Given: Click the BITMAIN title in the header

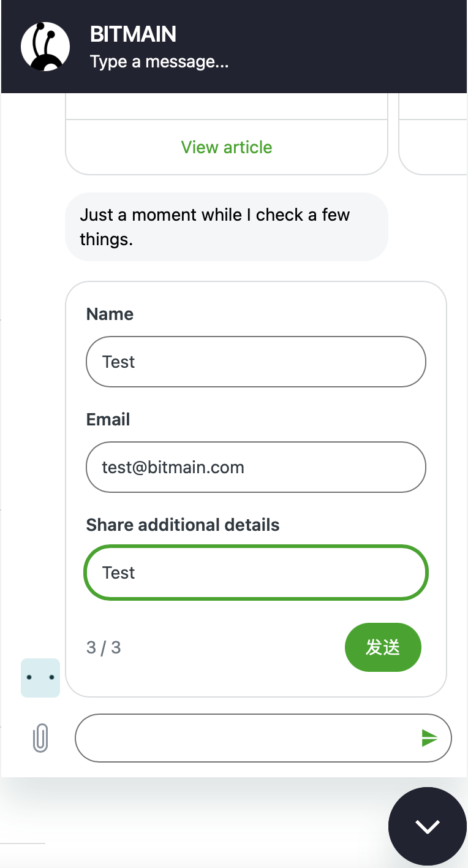Looking at the screenshot, I should point(133,34).
